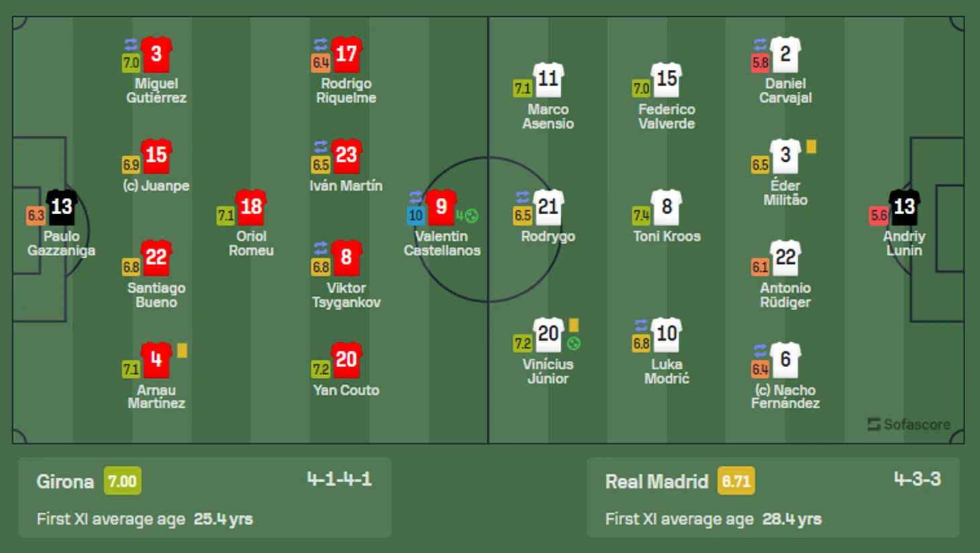Click Vinícius Júnior's white number 20 shirt
Screen dimensions: 980x553
pos(548,335)
